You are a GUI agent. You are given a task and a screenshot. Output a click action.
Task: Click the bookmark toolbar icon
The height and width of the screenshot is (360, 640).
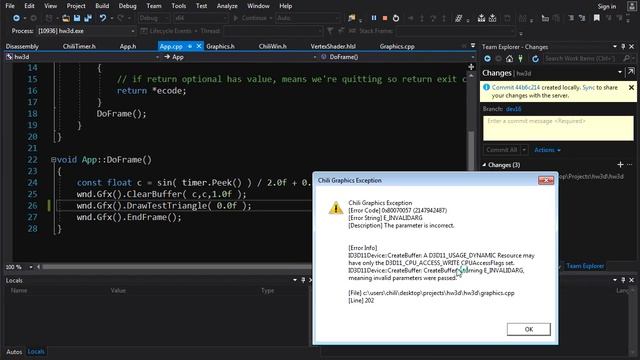click(597, 18)
